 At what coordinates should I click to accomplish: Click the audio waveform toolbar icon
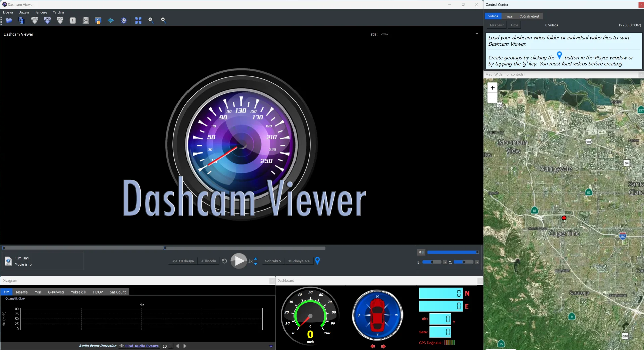[x=111, y=20]
